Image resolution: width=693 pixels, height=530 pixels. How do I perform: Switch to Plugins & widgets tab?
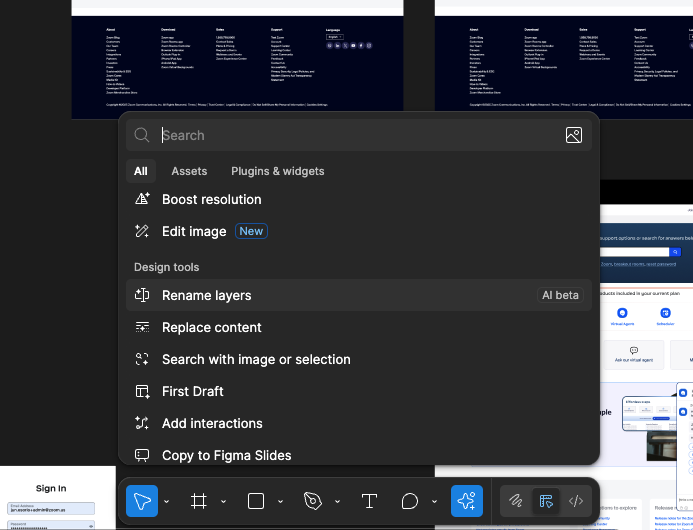click(x=277, y=171)
